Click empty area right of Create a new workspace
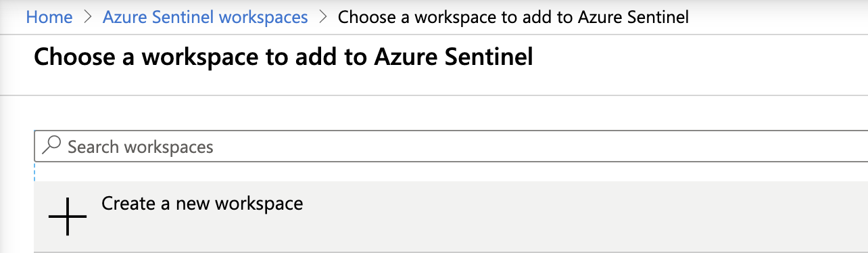Image resolution: width=868 pixels, height=253 pixels. click(581, 216)
